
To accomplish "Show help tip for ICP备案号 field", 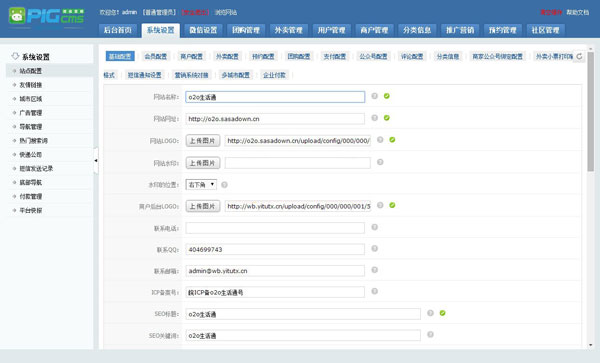I will click(x=375, y=291).
